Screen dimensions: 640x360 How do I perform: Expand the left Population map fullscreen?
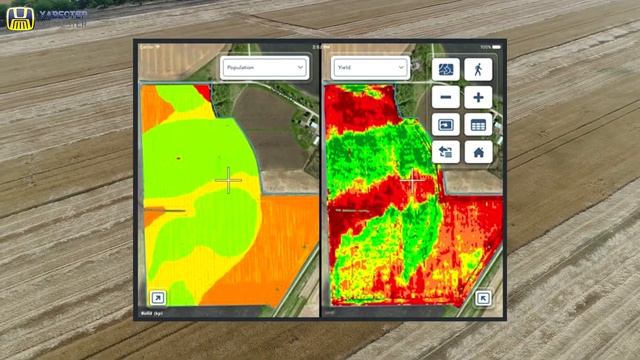(x=158, y=298)
